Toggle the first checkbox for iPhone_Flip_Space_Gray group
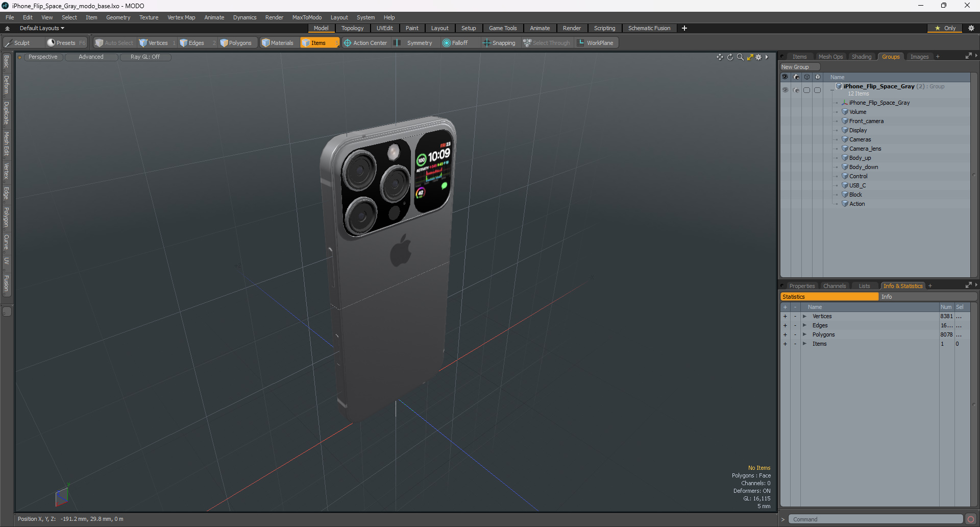The image size is (980, 527). pos(807,90)
